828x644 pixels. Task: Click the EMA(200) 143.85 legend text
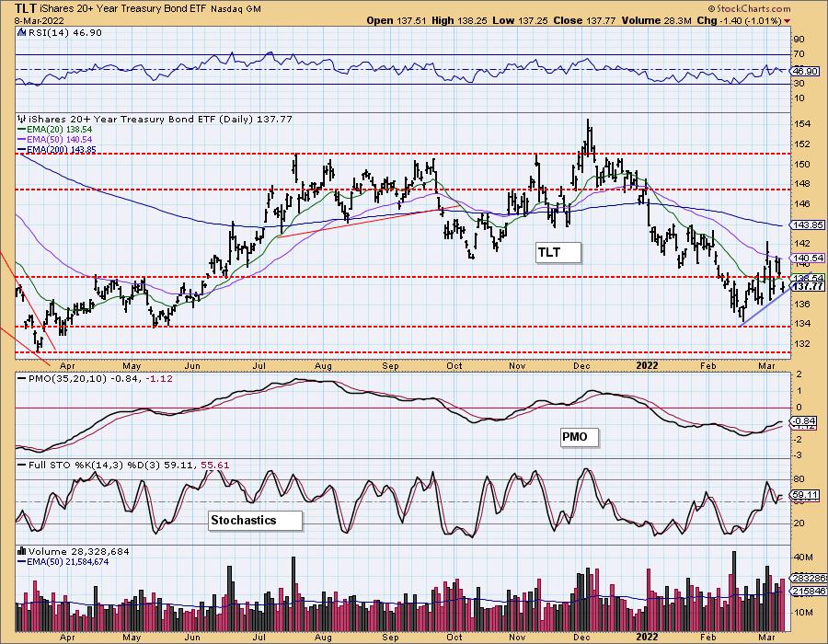pos(63,150)
